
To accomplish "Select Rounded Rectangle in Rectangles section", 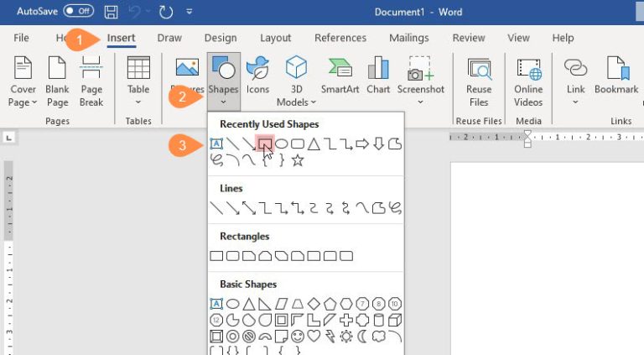I will pyautogui.click(x=233, y=257).
